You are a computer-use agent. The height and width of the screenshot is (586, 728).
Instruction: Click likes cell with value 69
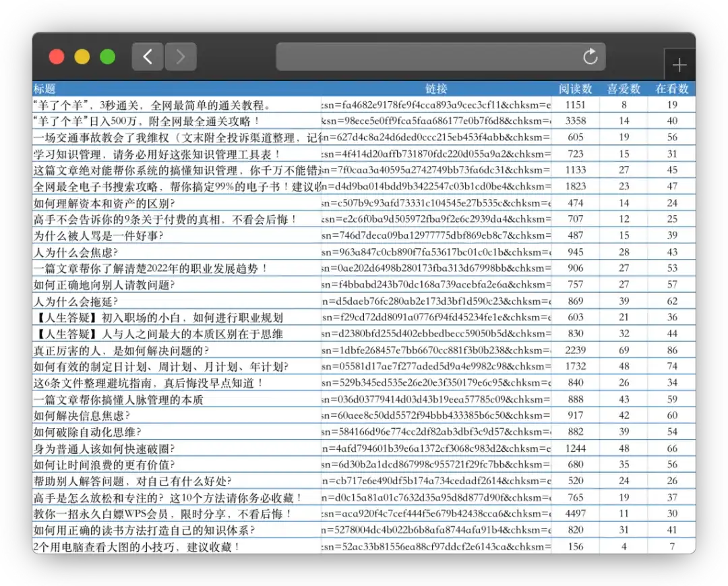coord(624,350)
